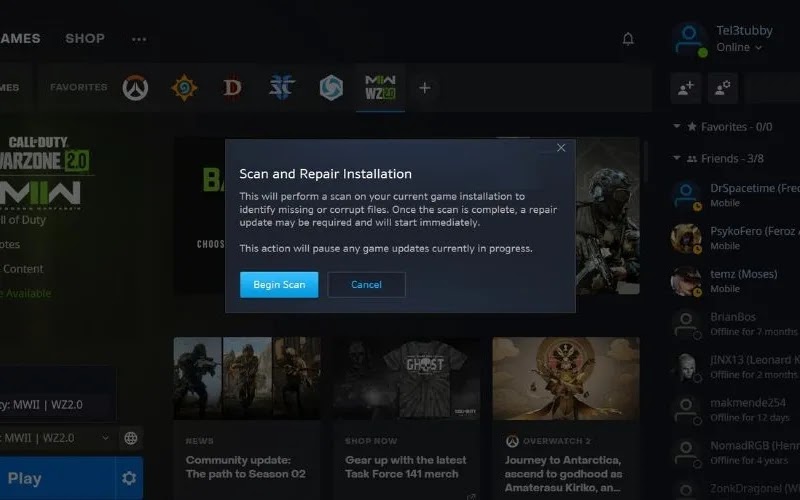
Task: Click Gear up with latest merch headline
Action: click(x=406, y=467)
